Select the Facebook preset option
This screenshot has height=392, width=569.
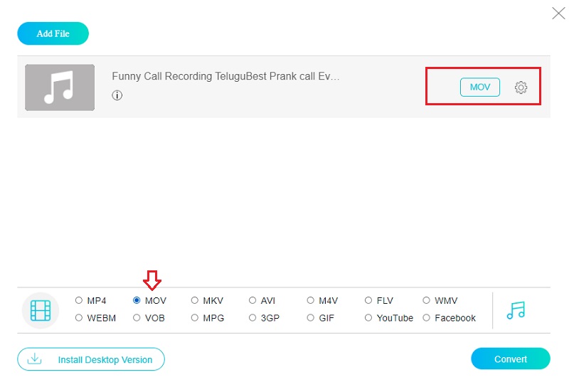427,318
